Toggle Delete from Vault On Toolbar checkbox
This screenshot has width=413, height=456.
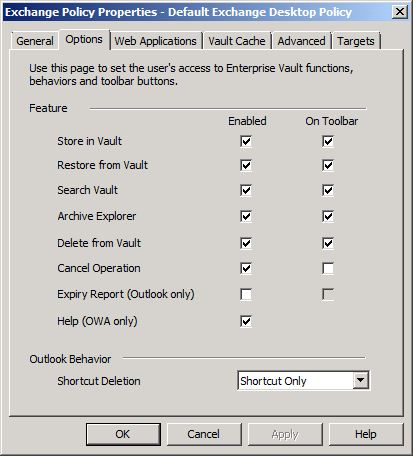[328, 243]
